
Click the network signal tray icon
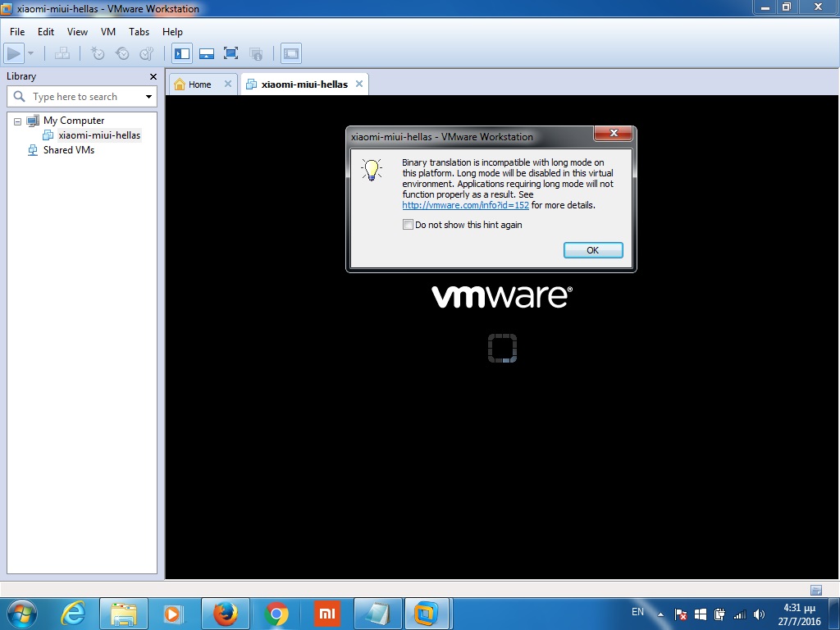740,615
